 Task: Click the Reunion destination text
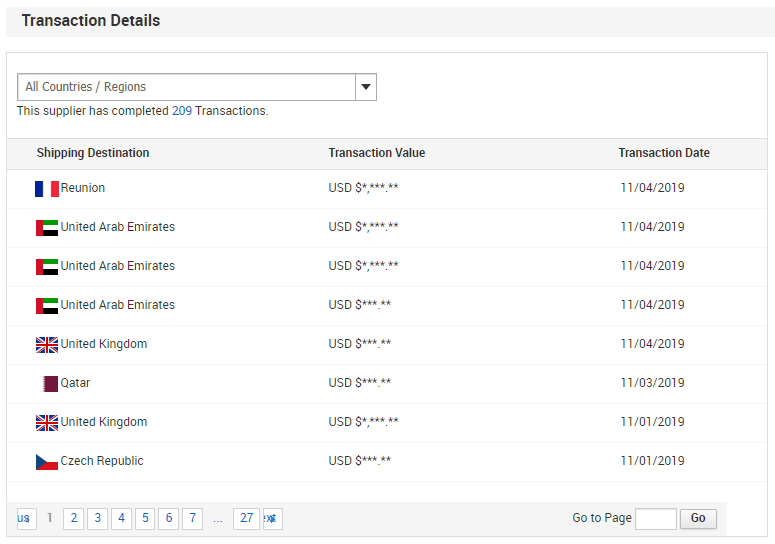(x=83, y=188)
